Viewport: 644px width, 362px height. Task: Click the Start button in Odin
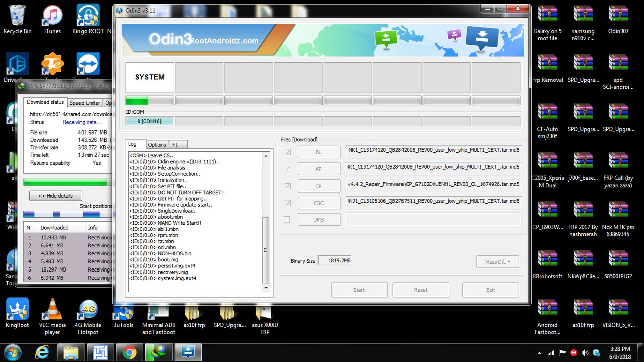tap(359, 290)
